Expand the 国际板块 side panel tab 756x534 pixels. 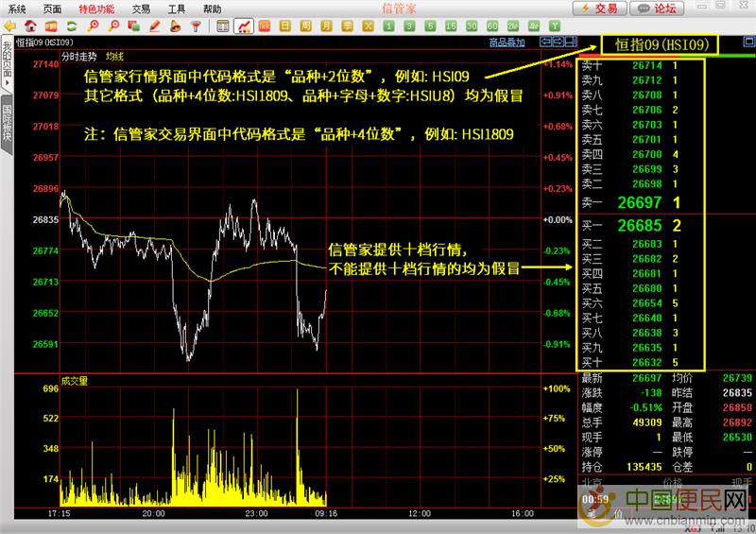pos(7,124)
